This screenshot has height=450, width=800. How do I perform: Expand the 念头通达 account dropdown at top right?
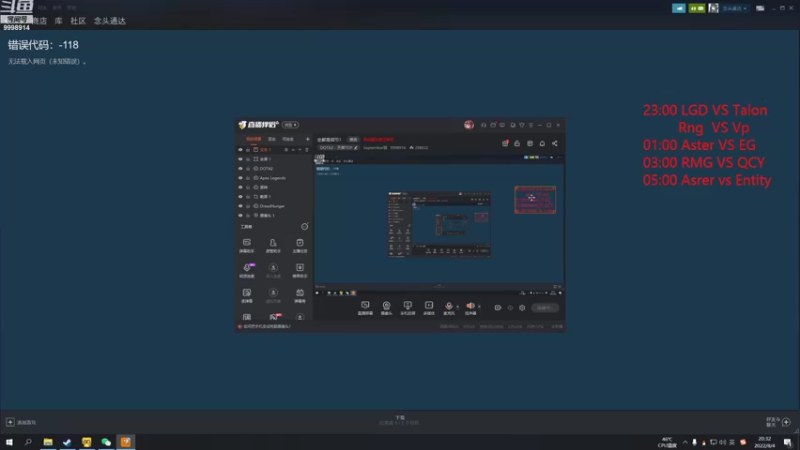pyautogui.click(x=735, y=8)
